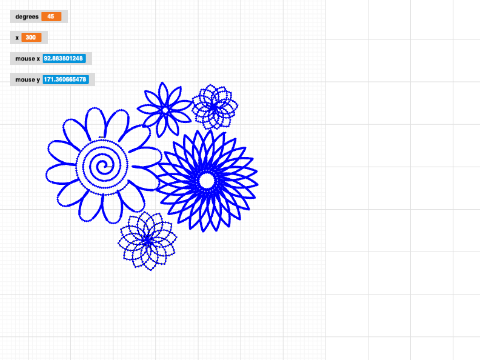Click the dotted flower at the bottom
The height and width of the screenshot is (360, 480).
147,241
